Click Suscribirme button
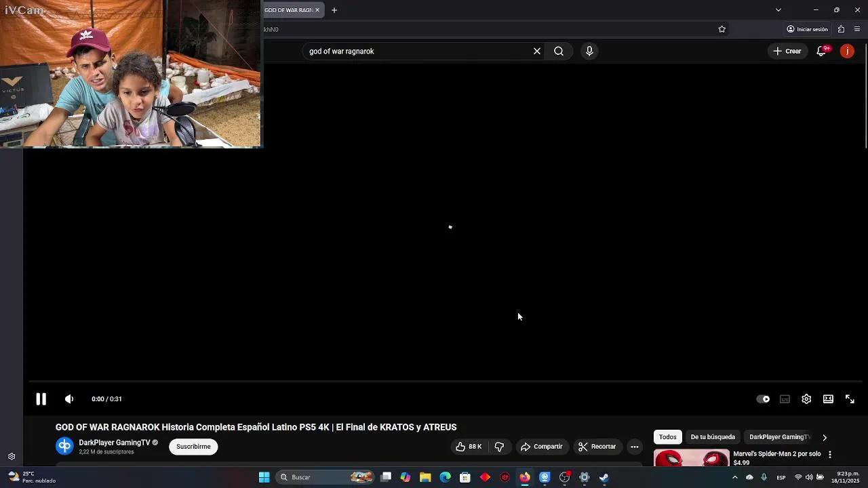This screenshot has width=868, height=488. click(193, 447)
